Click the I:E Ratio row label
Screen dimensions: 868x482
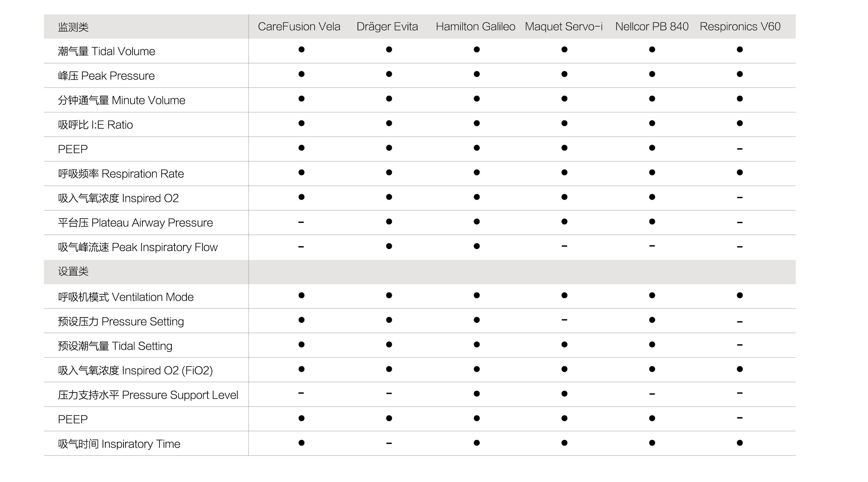pyautogui.click(x=95, y=125)
